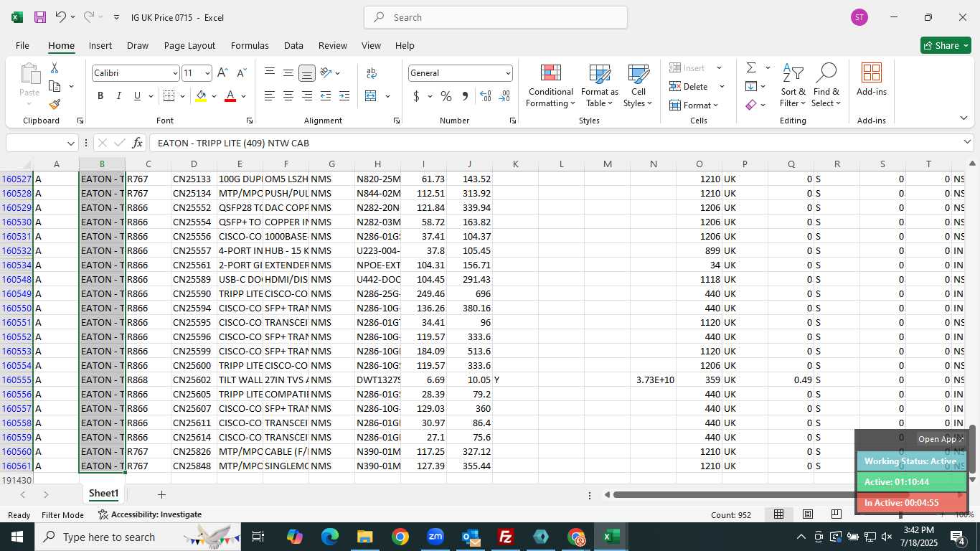Image resolution: width=980 pixels, height=551 pixels.
Task: Toggle Bottom Align
Action: coord(307,73)
